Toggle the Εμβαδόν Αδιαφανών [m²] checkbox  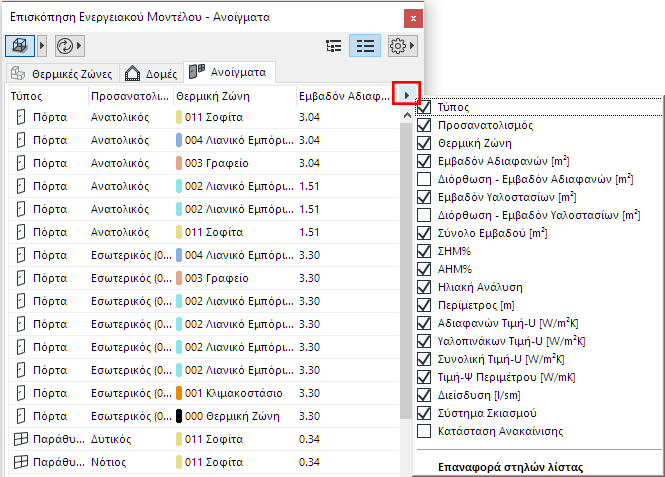coord(424,161)
